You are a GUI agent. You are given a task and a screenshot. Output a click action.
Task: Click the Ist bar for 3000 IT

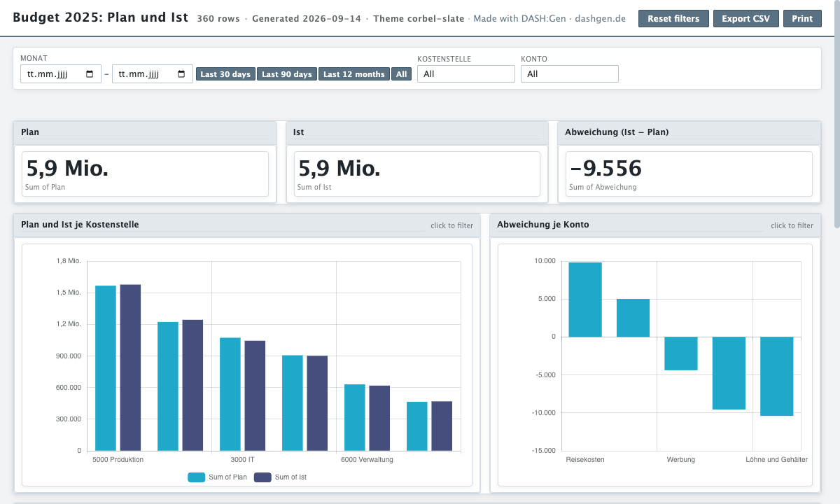[255, 395]
